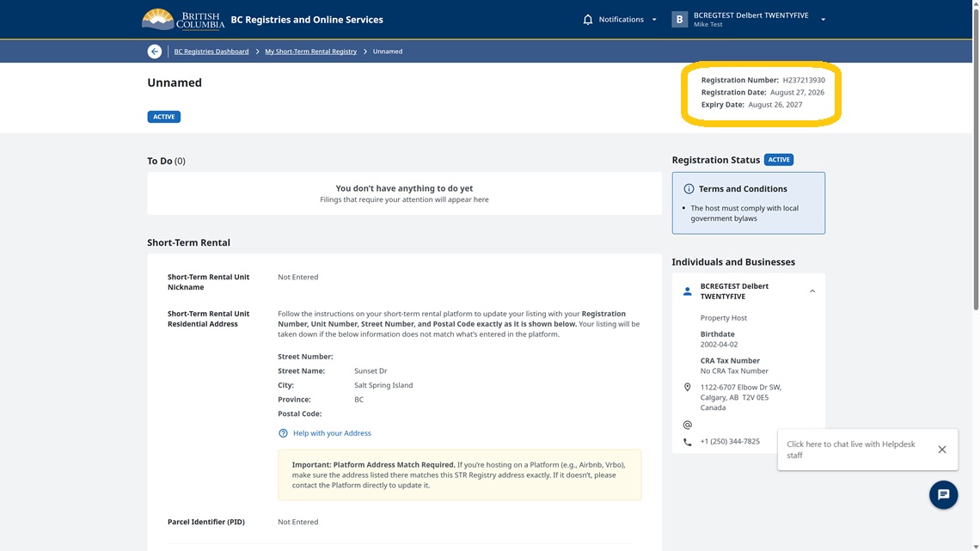
Task: Click the Notifications label in header
Action: pyautogui.click(x=621, y=20)
